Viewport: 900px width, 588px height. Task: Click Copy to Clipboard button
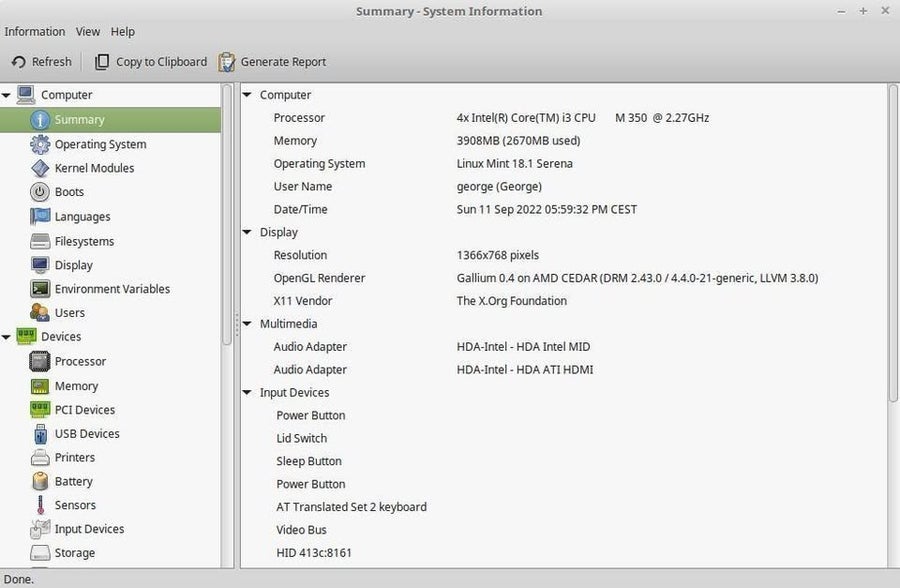click(151, 61)
